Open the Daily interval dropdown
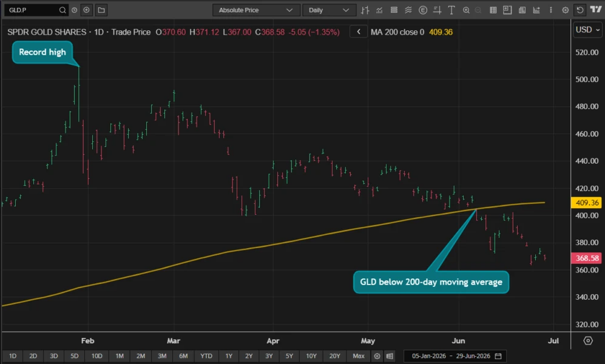Image resolution: width=605 pixels, height=364 pixels. tap(329, 10)
